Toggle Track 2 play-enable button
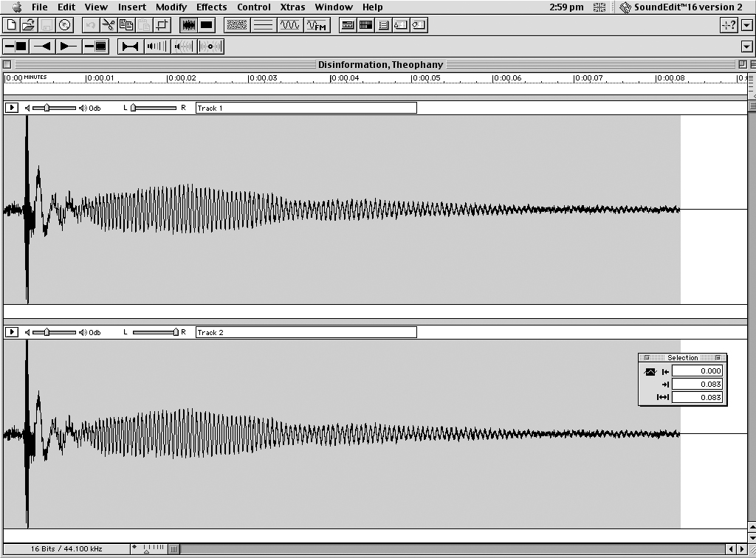This screenshot has height=558, width=756. tap(12, 332)
